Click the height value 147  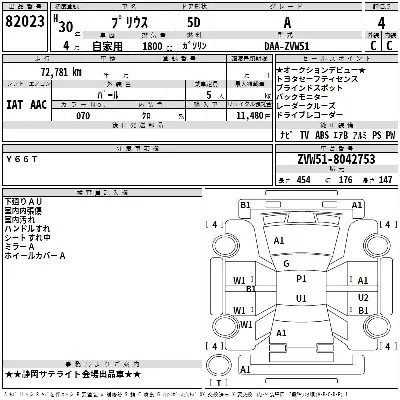pos(385,180)
